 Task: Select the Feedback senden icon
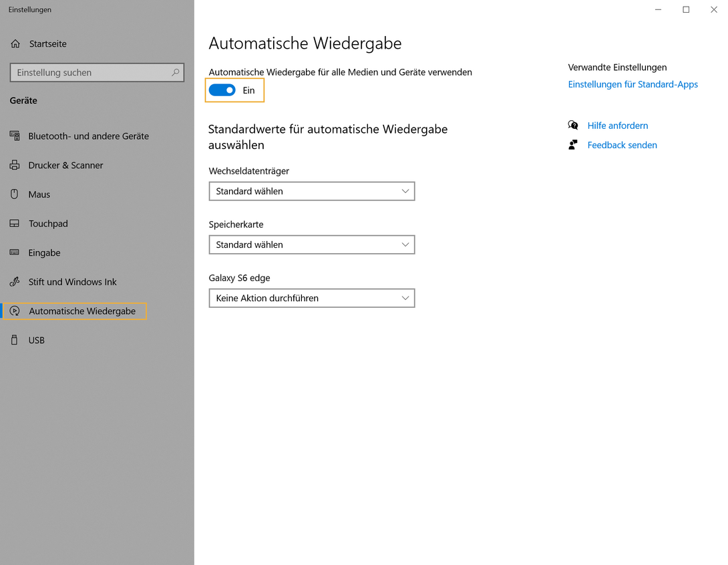(573, 144)
